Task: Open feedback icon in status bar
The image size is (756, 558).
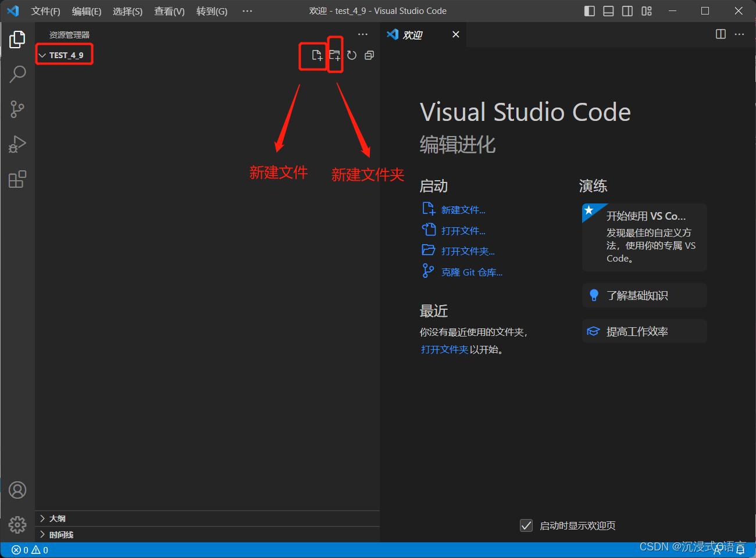Action: coord(719,550)
